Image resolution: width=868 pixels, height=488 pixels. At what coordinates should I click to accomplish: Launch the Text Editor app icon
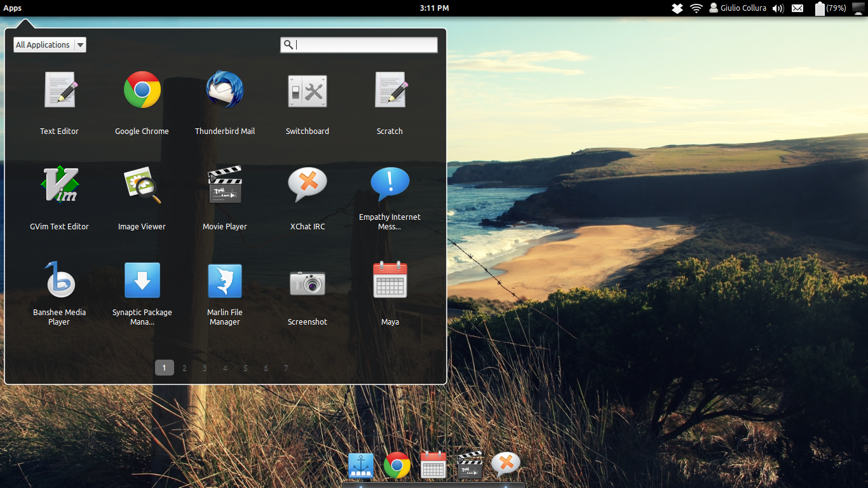click(60, 90)
